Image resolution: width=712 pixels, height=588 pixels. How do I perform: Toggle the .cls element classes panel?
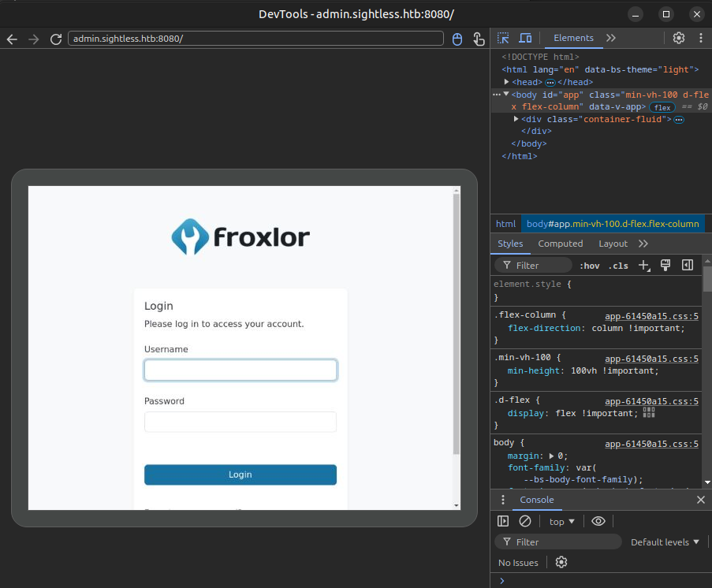tap(618, 266)
